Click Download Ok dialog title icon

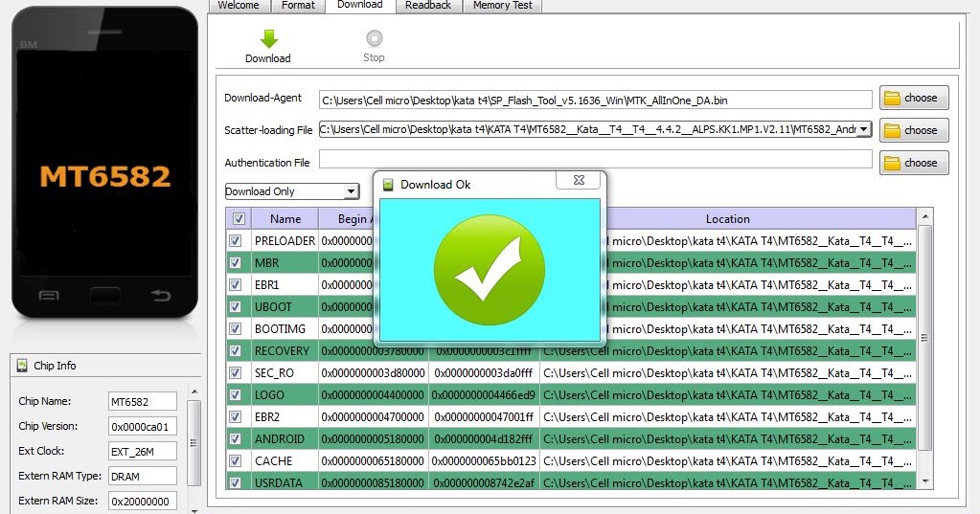click(388, 184)
